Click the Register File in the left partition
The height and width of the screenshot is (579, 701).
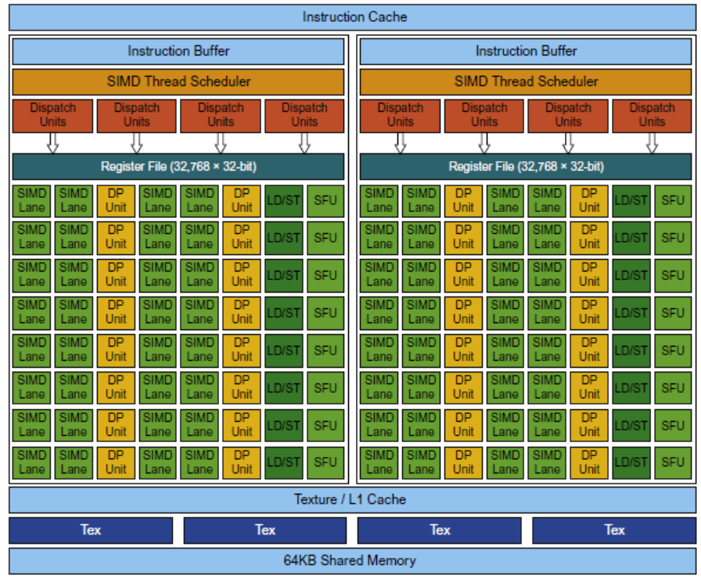(179, 166)
